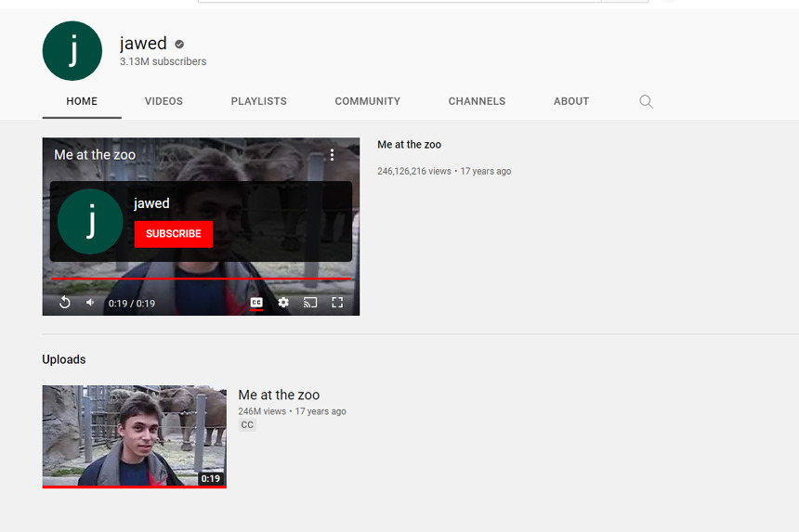The height and width of the screenshot is (532, 799).
Task: Select the HOME tab
Action: [x=82, y=101]
